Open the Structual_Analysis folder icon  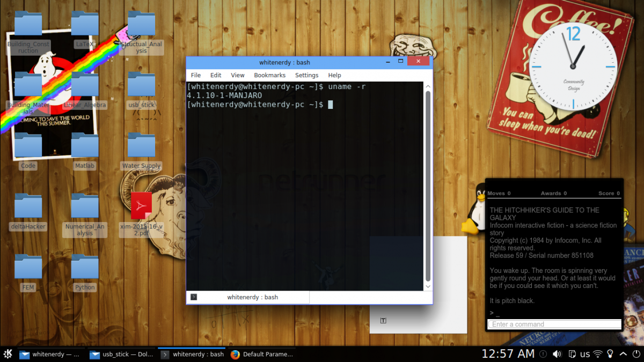pyautogui.click(x=141, y=24)
